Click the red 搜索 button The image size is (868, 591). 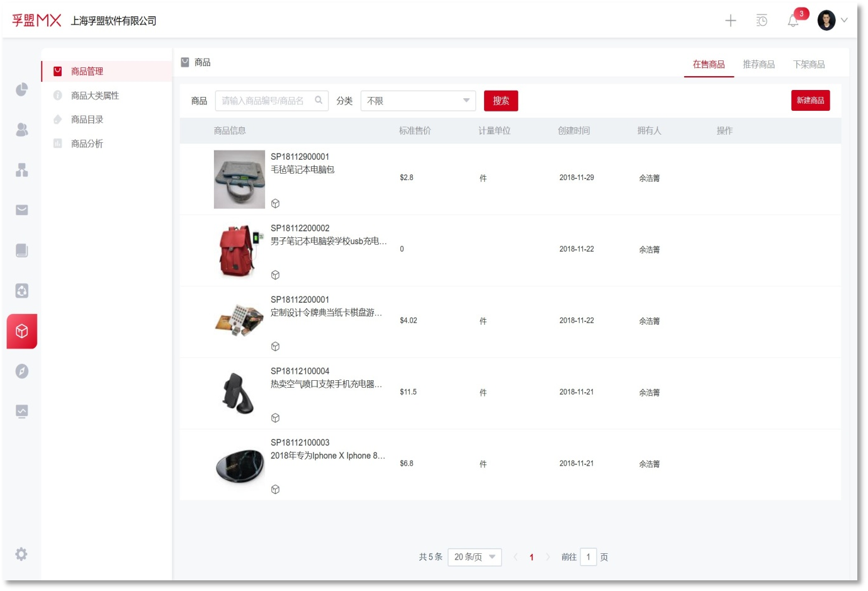click(501, 101)
